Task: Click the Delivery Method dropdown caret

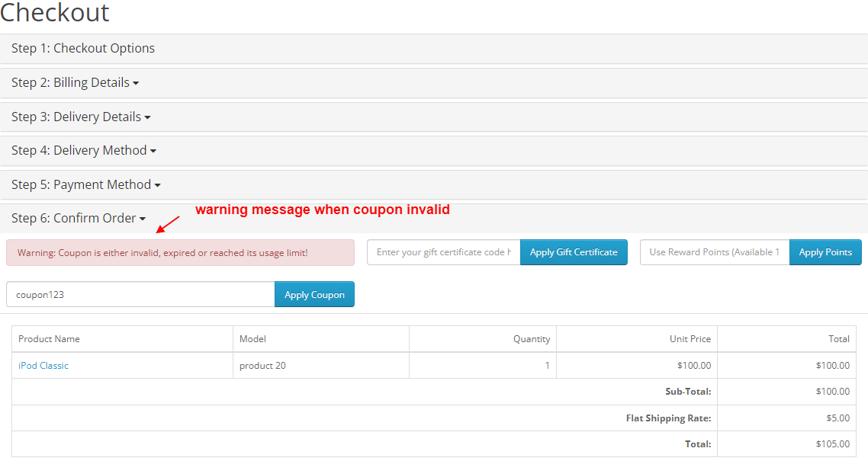Action: (154, 151)
